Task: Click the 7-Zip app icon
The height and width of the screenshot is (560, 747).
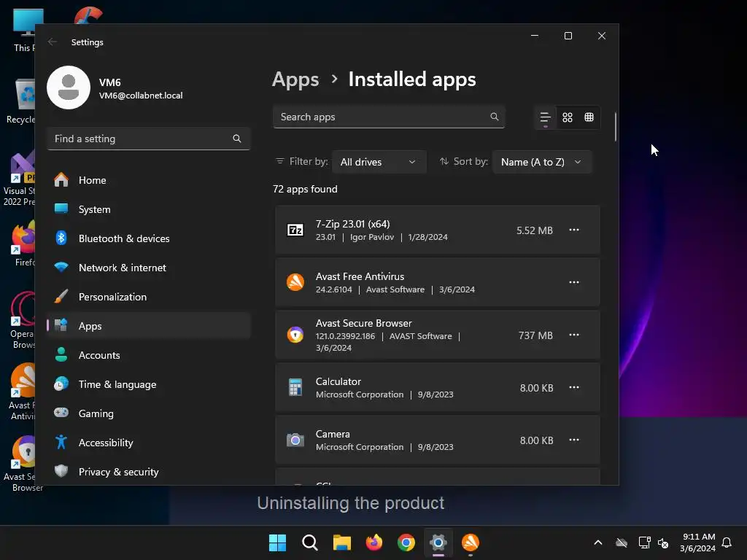Action: 295,230
